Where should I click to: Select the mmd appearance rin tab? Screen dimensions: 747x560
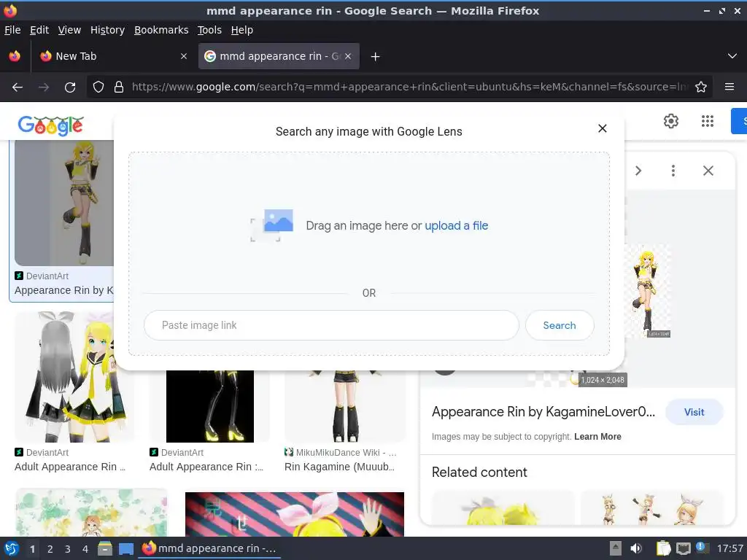pyautogui.click(x=279, y=56)
